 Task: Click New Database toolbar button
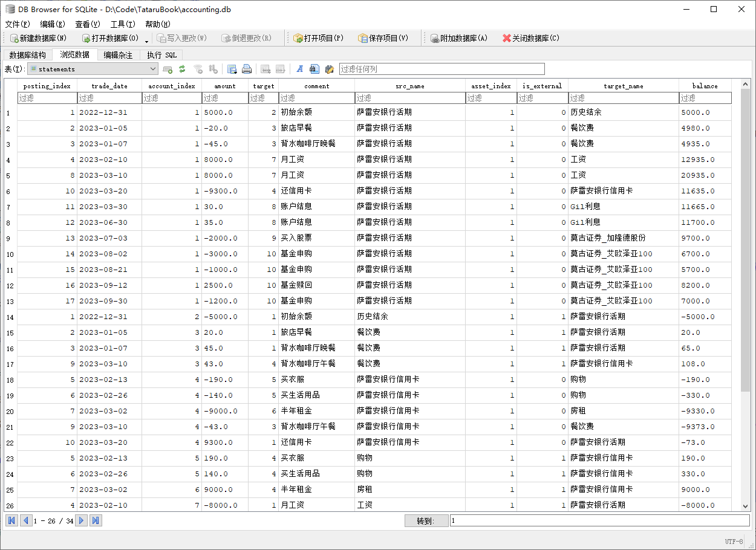pos(39,38)
